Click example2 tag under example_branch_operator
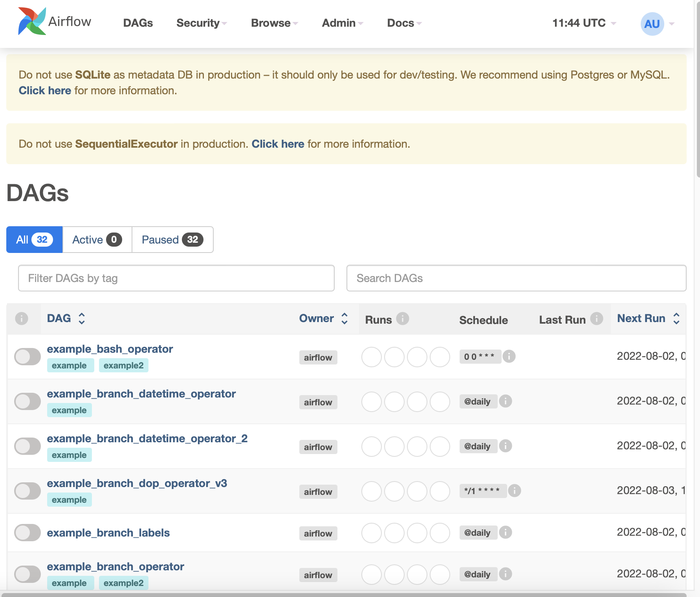The height and width of the screenshot is (597, 700). coord(124,583)
